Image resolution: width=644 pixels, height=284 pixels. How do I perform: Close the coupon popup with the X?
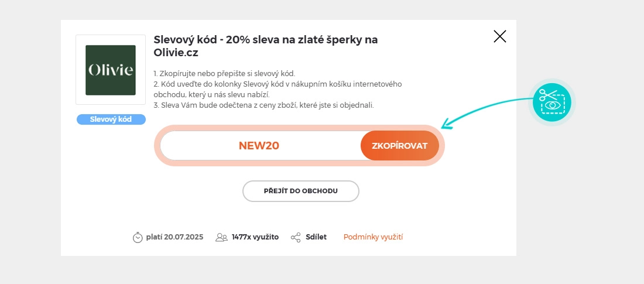point(499,36)
